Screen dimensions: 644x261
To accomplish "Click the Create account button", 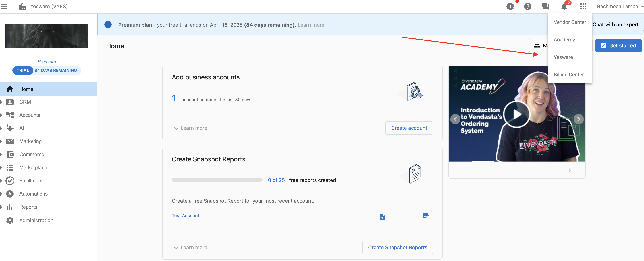I will click(409, 128).
